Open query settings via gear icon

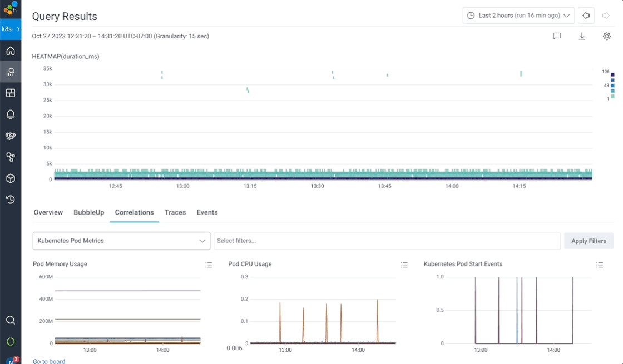(x=607, y=36)
